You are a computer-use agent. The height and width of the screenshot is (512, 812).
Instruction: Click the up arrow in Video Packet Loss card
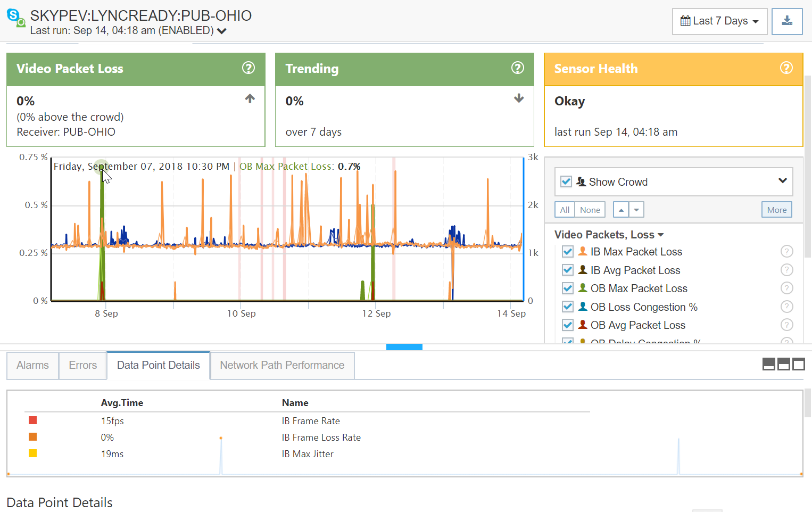pyautogui.click(x=250, y=98)
